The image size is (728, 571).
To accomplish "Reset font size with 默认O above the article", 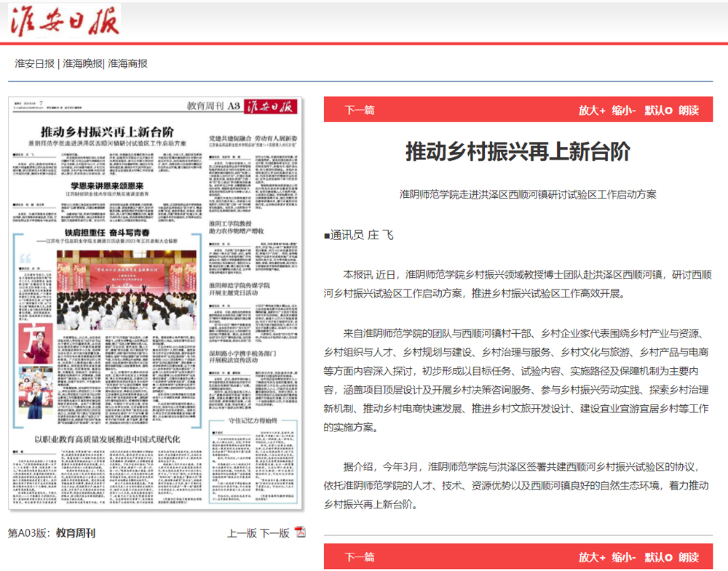I will [658, 111].
